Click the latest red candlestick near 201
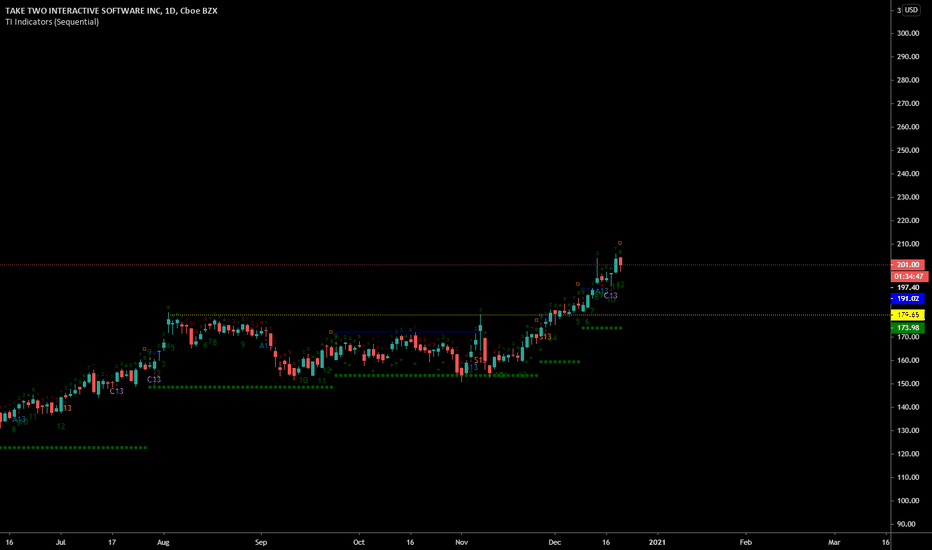The width and height of the screenshot is (932, 550). (x=620, y=263)
